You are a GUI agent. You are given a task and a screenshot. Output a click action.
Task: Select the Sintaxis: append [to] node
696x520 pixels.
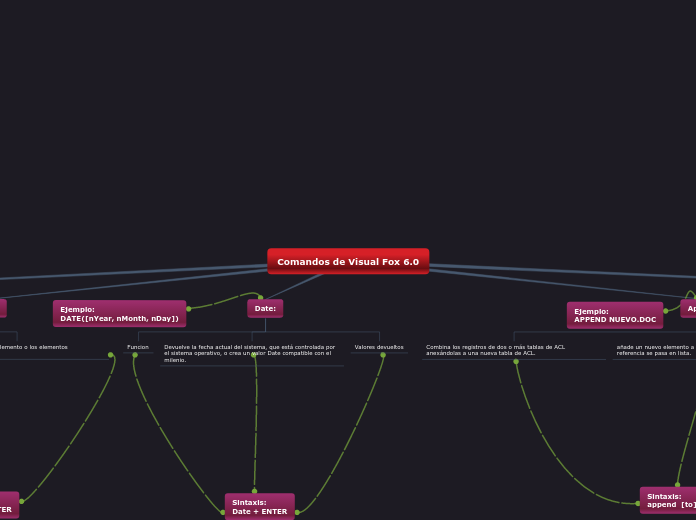[668, 500]
